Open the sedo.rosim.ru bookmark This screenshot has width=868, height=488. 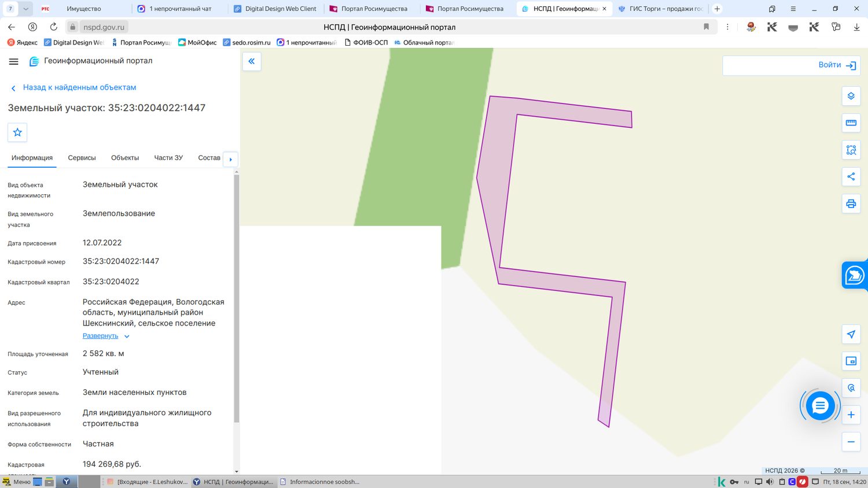(x=247, y=42)
